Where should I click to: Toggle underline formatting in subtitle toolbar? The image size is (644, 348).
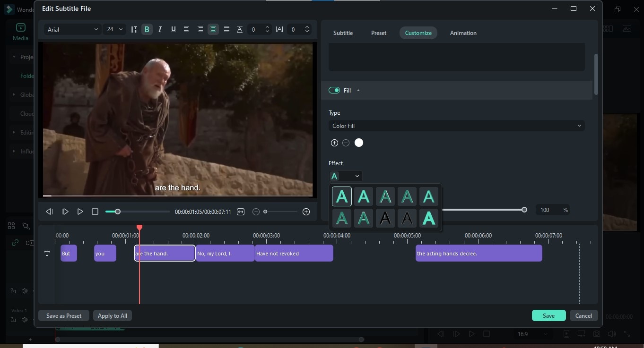click(x=173, y=29)
